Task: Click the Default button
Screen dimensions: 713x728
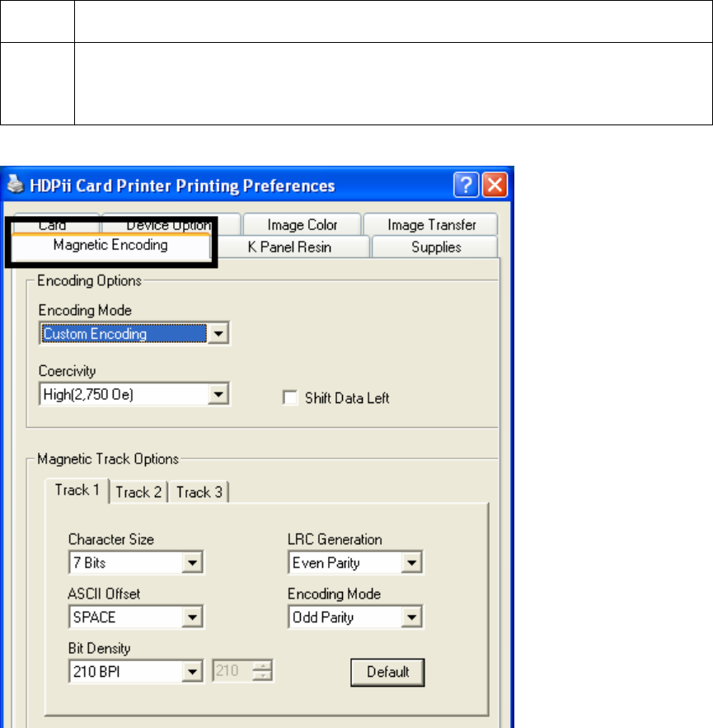Action: (387, 672)
